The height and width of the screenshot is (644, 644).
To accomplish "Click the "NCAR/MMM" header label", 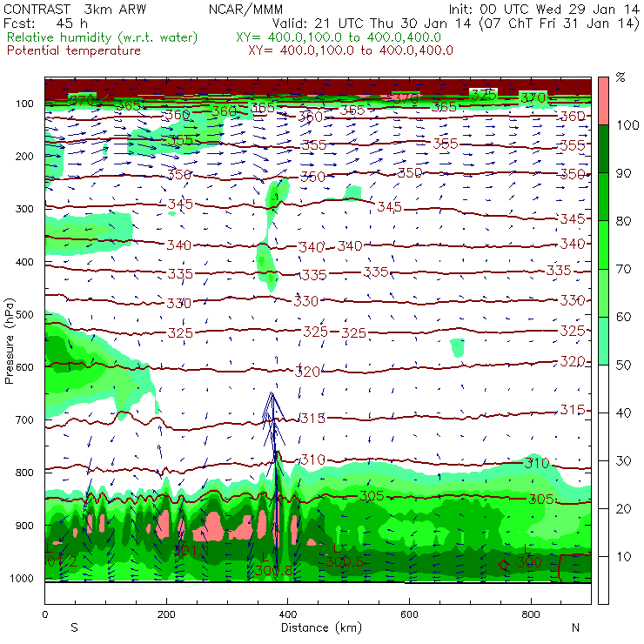I will (245, 9).
